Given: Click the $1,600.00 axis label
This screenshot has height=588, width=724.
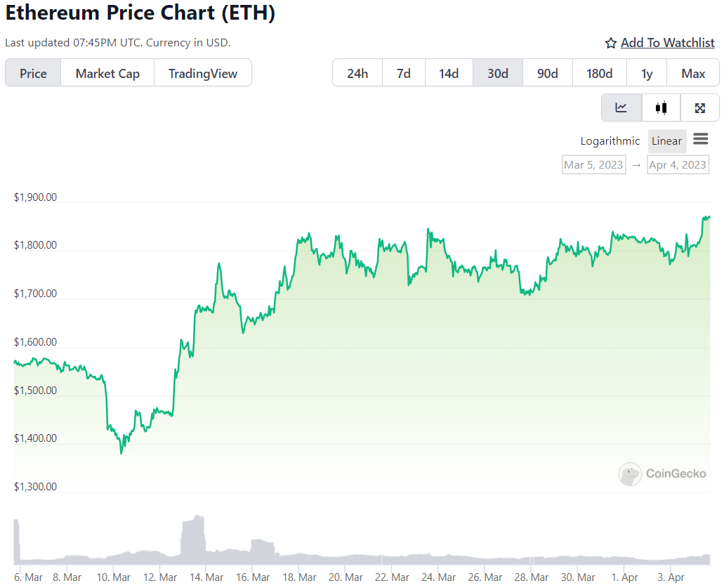Looking at the screenshot, I should (x=36, y=342).
